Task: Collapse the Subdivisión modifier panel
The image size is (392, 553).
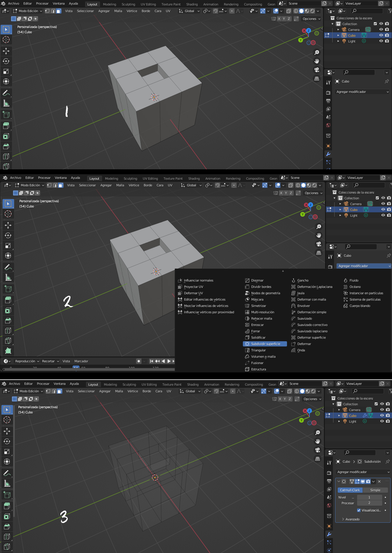Action: click(x=339, y=481)
